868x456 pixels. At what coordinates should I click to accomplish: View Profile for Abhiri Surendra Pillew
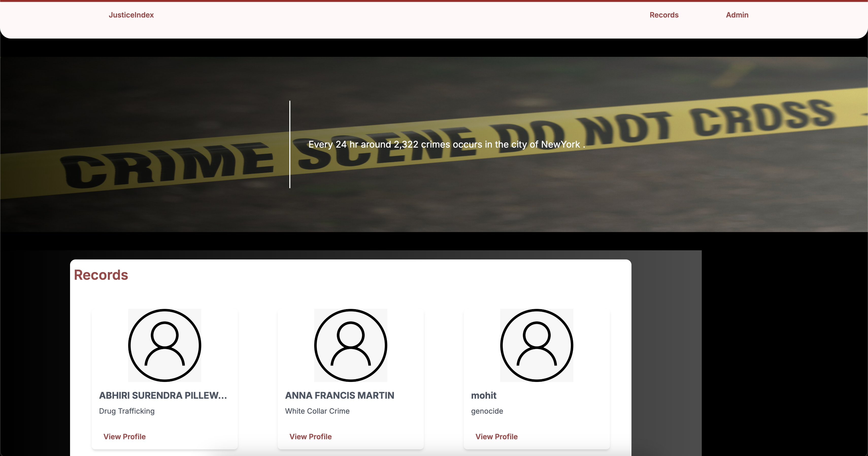pos(124,436)
